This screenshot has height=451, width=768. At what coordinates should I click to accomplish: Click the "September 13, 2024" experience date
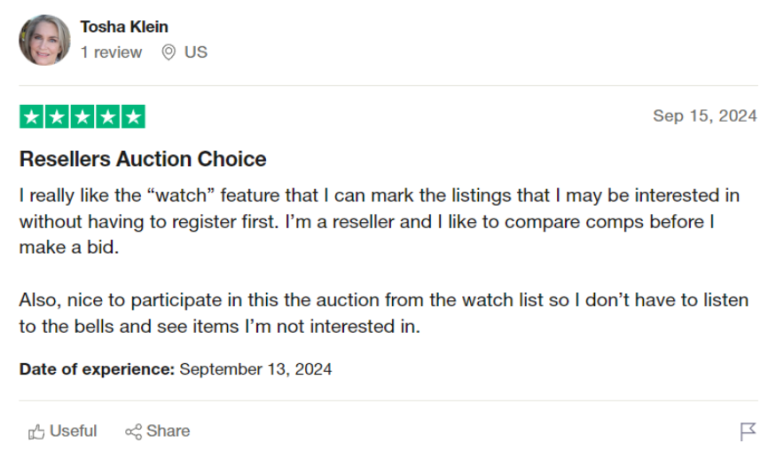point(255,369)
